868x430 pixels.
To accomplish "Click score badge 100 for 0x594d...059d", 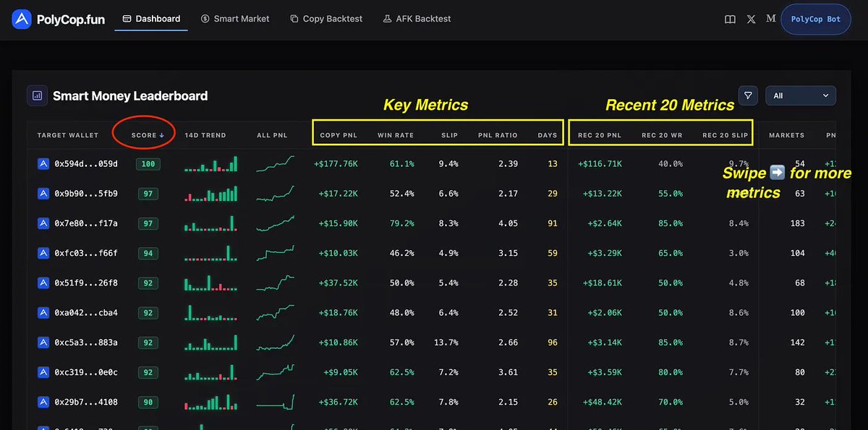I will (x=148, y=164).
